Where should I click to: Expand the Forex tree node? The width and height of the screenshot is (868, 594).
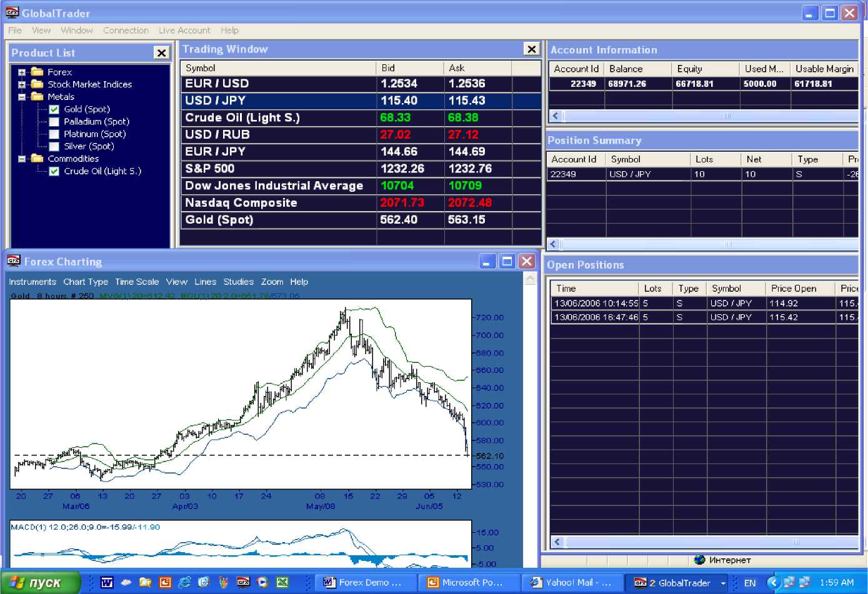point(22,72)
